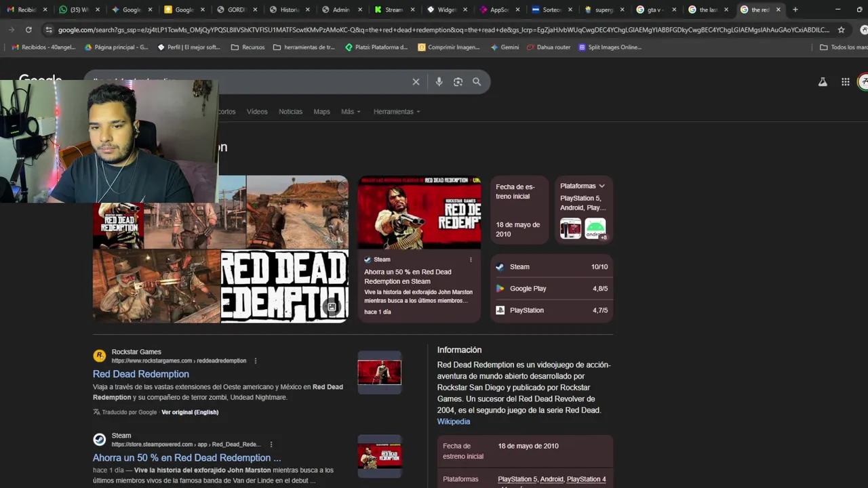This screenshot has height=488, width=868.
Task: Open the Gemini bookmark
Action: 505,47
